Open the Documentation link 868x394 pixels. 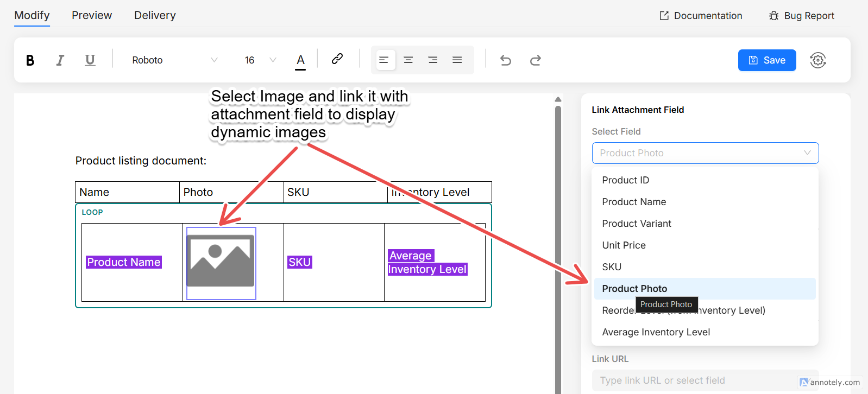(701, 16)
